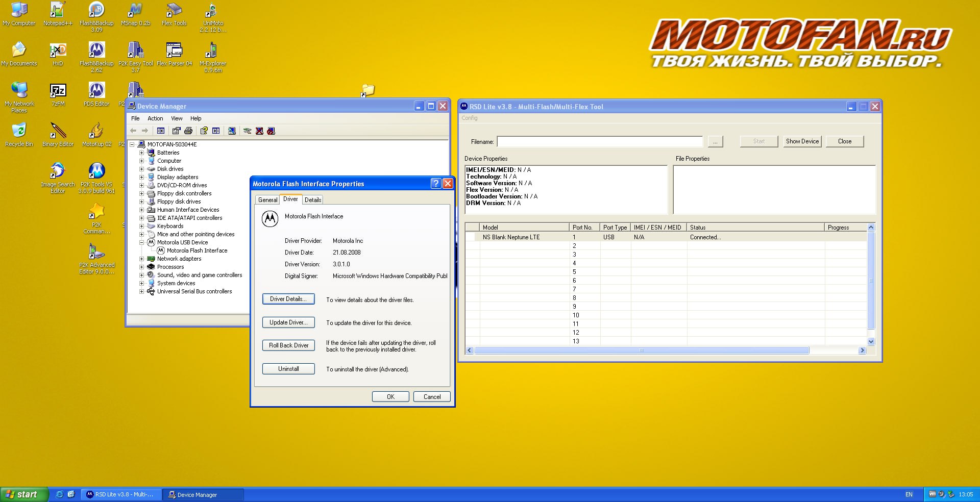Open 7zFM desktop icon
Image resolution: width=980 pixels, height=502 pixels.
click(x=58, y=94)
